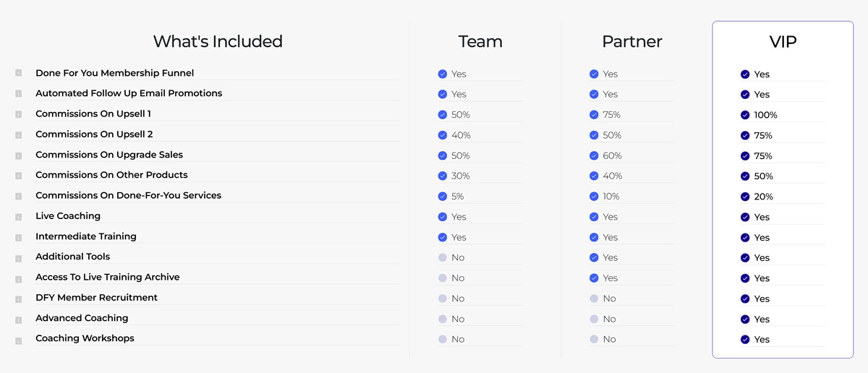
Task: Select the VIP plan heading
Action: tap(783, 42)
